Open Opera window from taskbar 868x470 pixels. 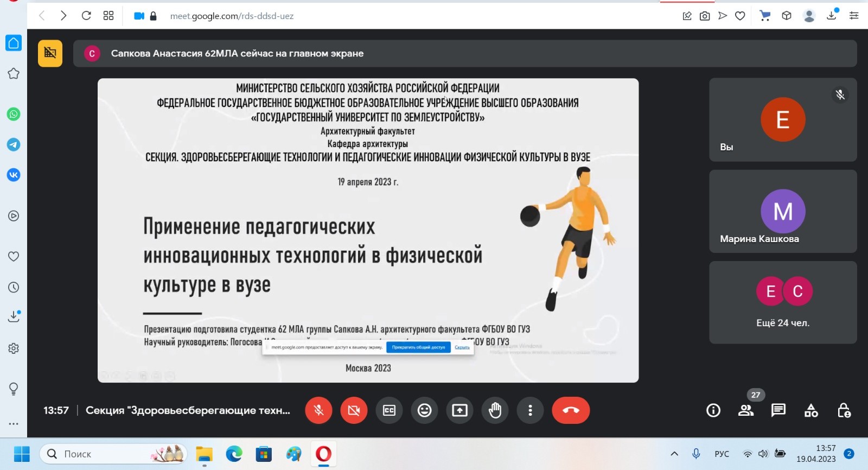[x=323, y=454]
